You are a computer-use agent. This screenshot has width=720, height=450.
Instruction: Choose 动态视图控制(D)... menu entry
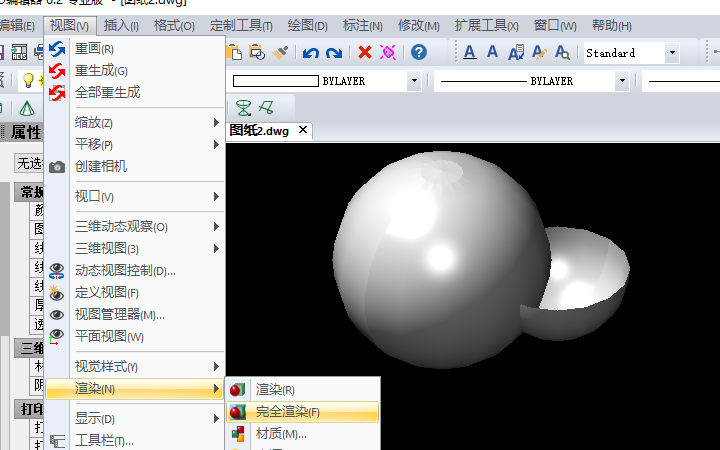point(135,270)
